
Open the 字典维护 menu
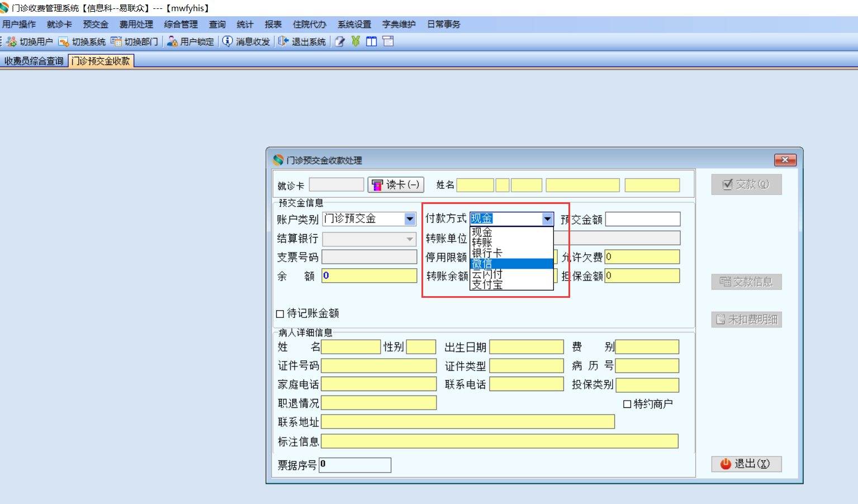pyautogui.click(x=399, y=25)
